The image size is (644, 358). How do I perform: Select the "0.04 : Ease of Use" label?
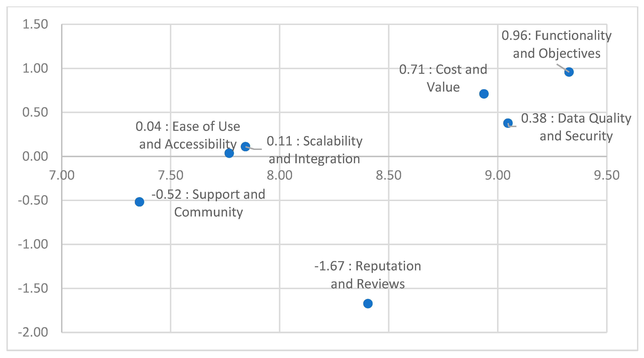(188, 135)
